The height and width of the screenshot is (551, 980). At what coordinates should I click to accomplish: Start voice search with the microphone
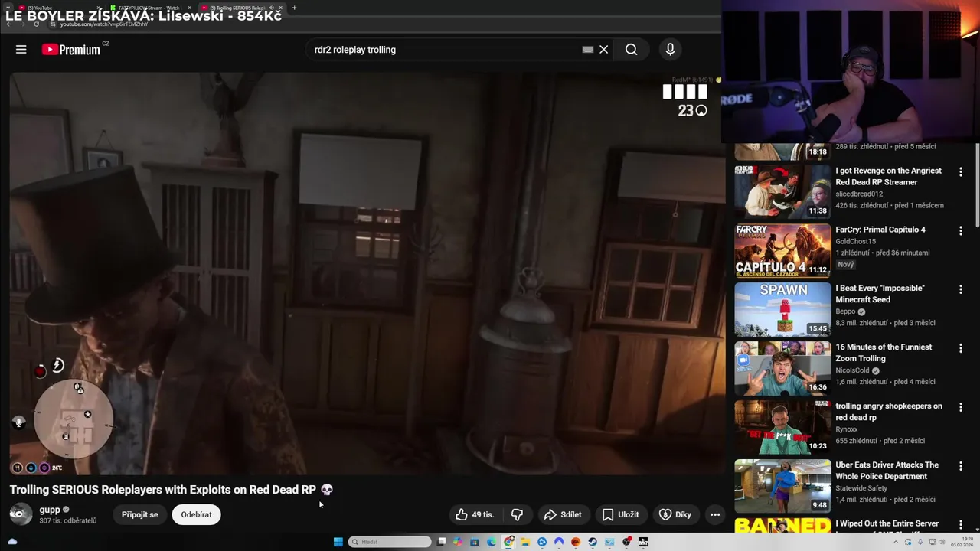click(x=670, y=50)
